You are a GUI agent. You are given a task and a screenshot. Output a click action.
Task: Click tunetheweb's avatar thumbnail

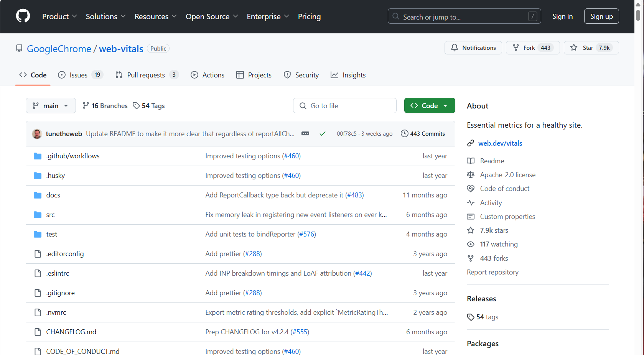coord(37,133)
